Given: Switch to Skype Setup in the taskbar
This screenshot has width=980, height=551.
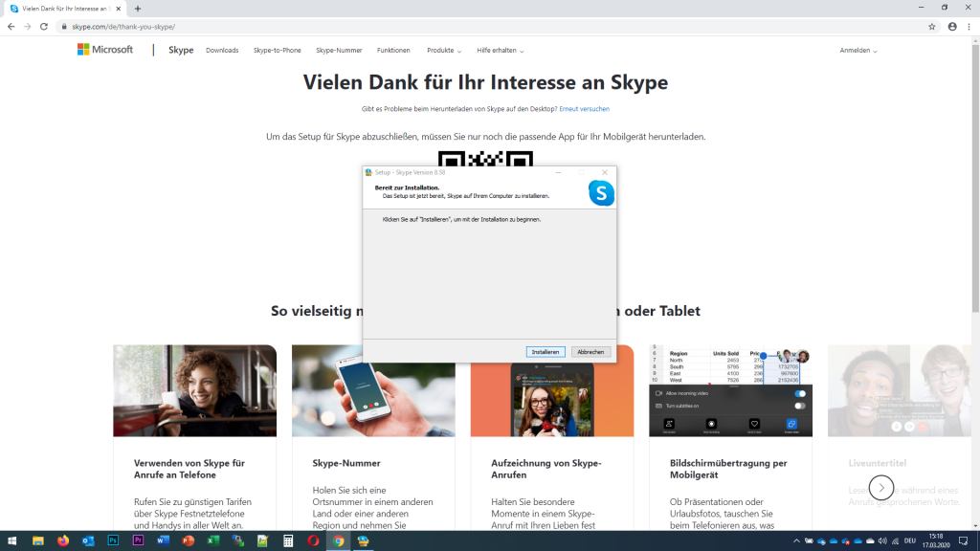Looking at the screenshot, I should 363,541.
